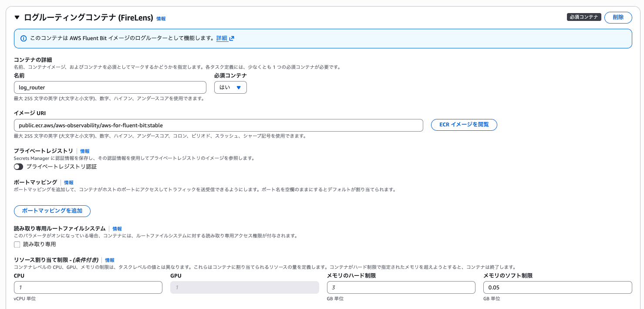Click 情報 next to 読み取り専用ルートファイルシステム
The height and width of the screenshot is (309, 644).
coord(117,228)
